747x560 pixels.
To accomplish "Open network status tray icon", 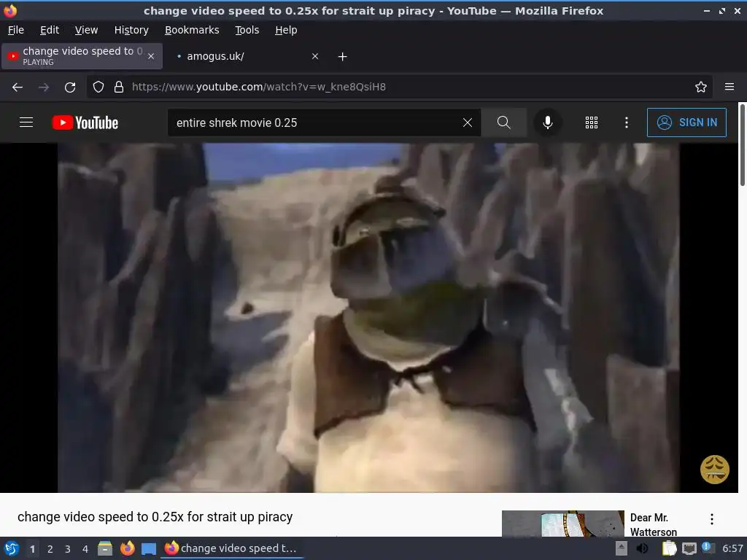I will [x=689, y=548].
